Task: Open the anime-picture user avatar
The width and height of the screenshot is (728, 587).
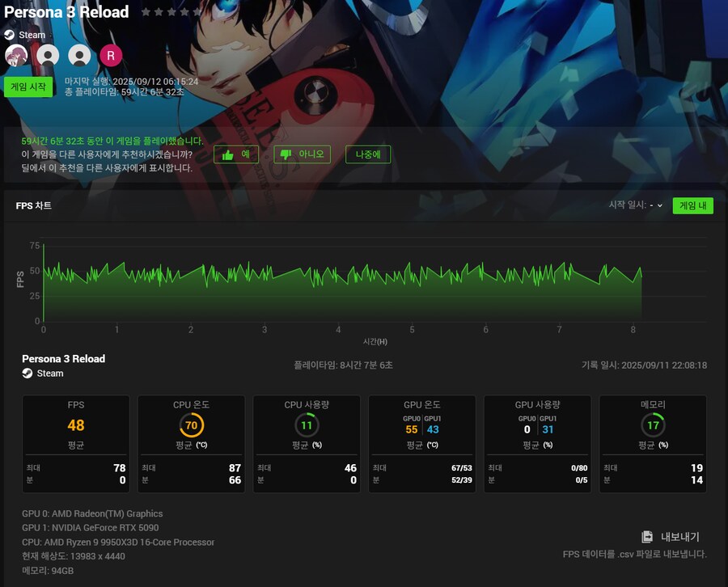Action: (17, 55)
